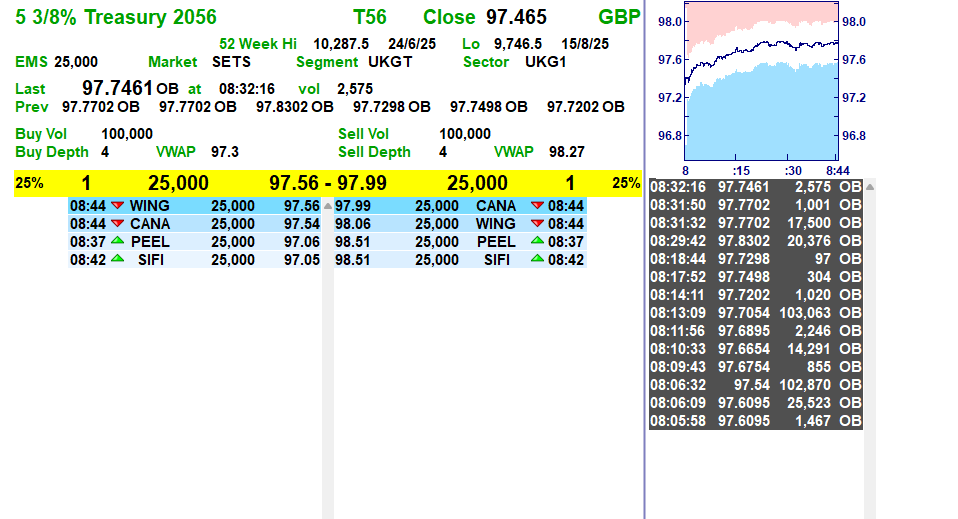Viewport: 958px width, 519px height.
Task: Click the Sector value UKG1
Action: (x=546, y=62)
